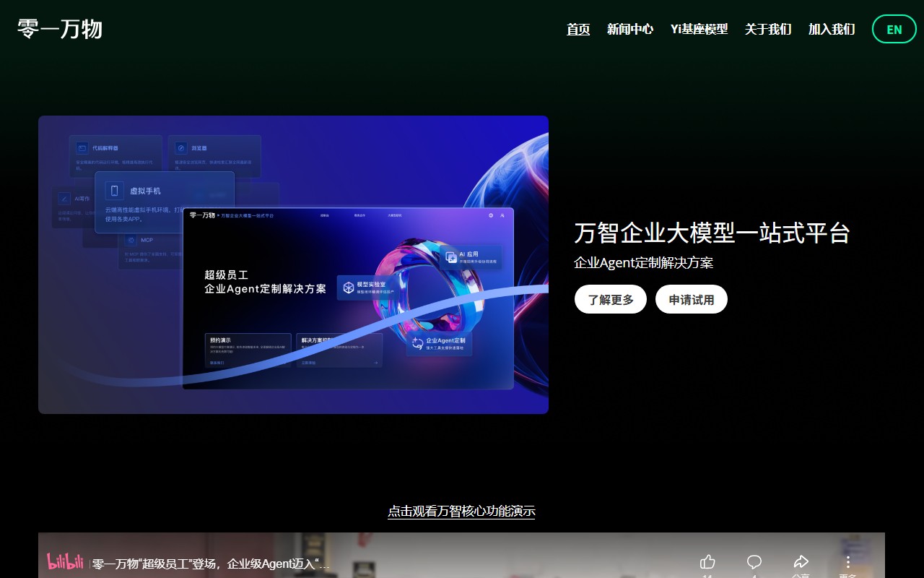The height and width of the screenshot is (578, 924).
Task: Open the video comments bubble icon
Action: 754,561
